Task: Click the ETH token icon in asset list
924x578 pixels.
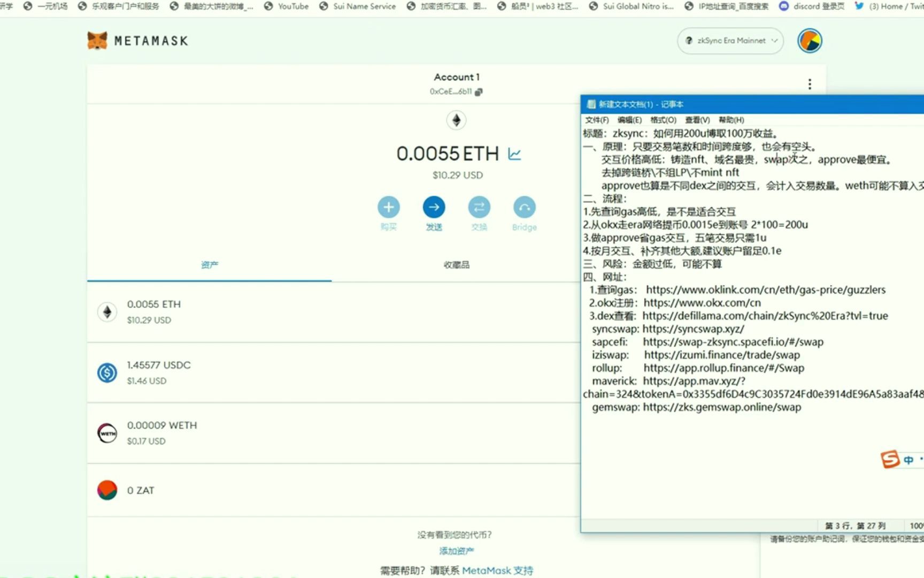Action: [x=107, y=312]
